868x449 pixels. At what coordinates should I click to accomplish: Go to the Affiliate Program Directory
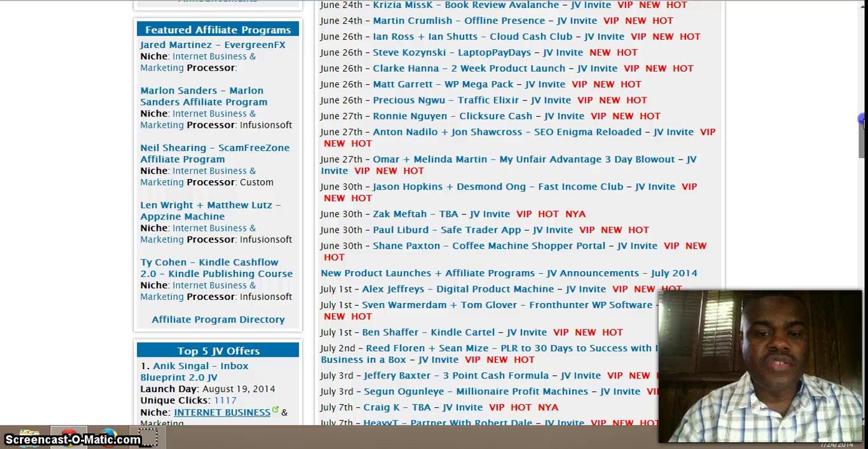(x=218, y=319)
